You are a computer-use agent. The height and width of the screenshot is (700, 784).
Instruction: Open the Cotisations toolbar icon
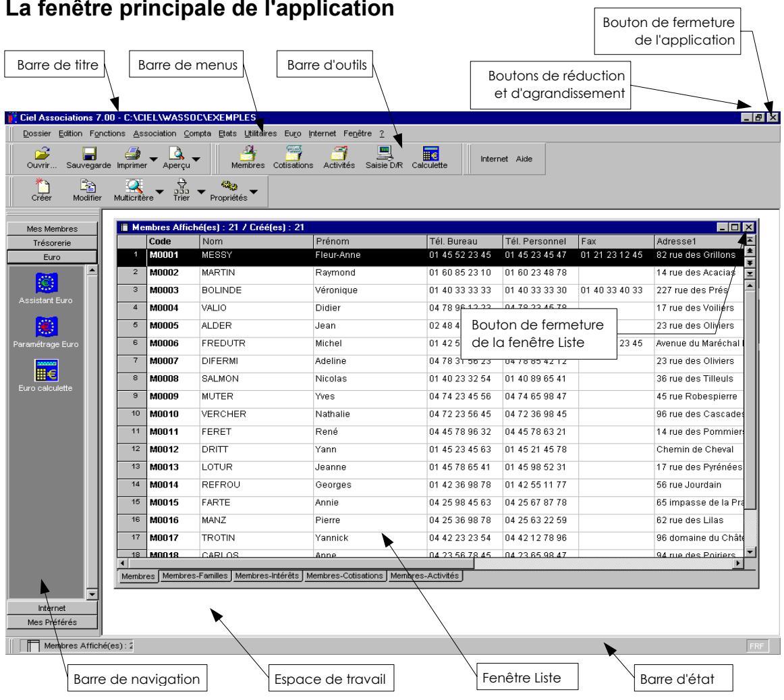pos(293,153)
